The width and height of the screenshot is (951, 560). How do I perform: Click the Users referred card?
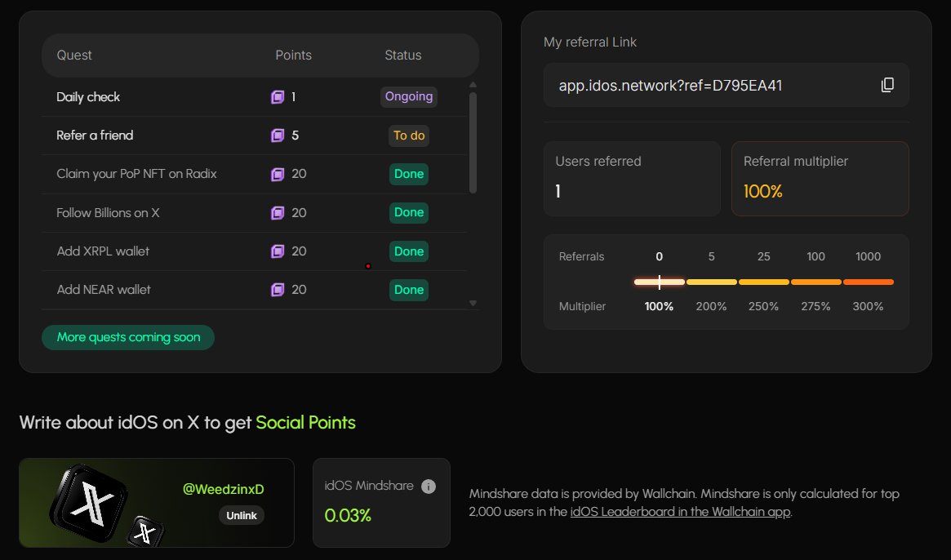[632, 179]
